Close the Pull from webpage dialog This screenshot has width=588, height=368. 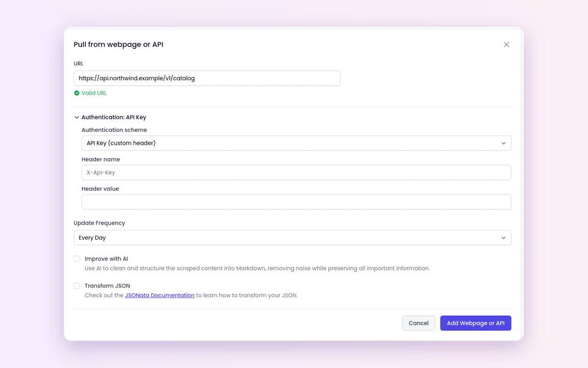click(507, 44)
